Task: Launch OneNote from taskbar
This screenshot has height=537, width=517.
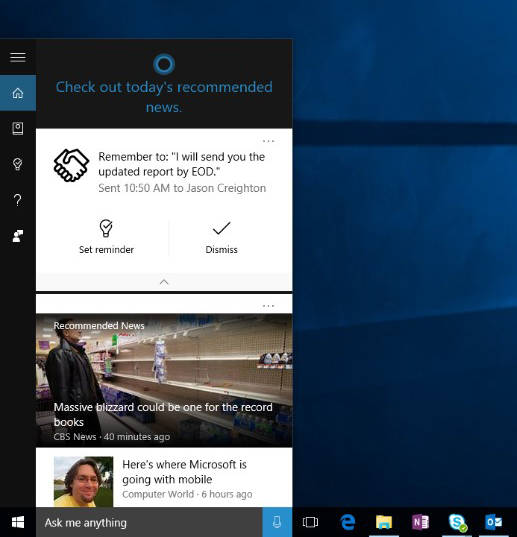Action: click(420, 522)
